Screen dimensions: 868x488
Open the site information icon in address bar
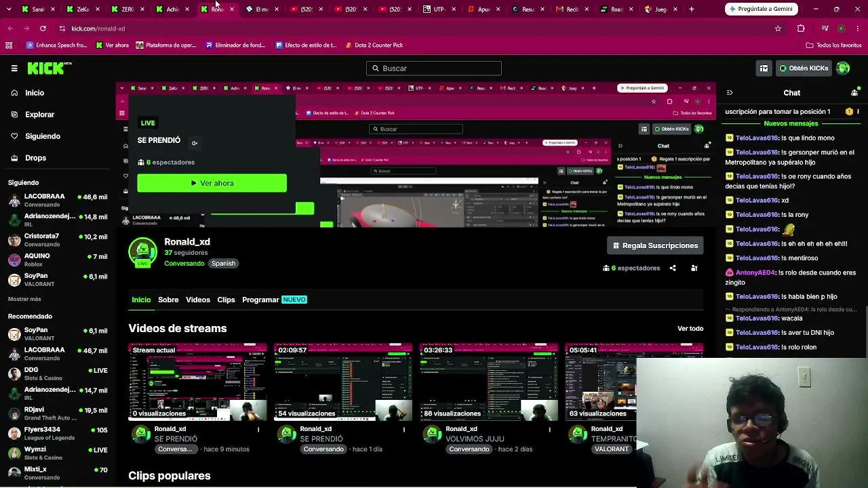pos(62,28)
